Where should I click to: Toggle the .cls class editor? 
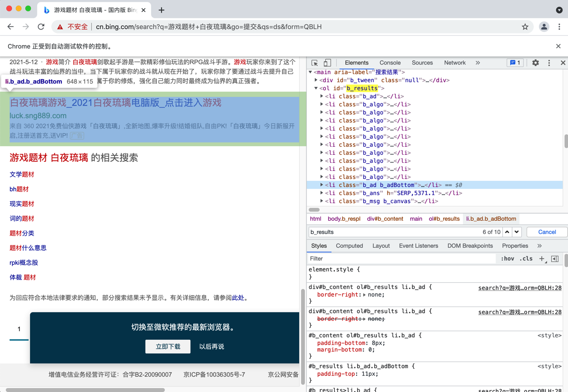526,259
